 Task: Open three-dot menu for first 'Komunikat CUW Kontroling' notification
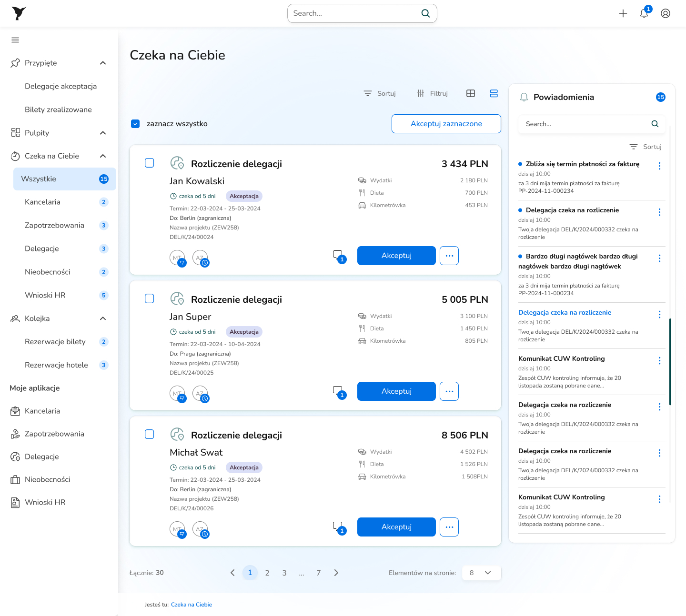tap(659, 360)
